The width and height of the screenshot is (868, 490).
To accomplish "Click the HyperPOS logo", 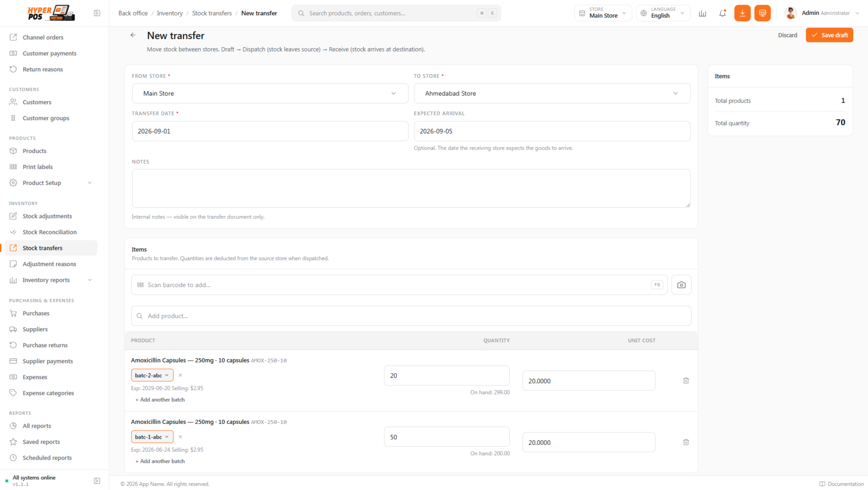I will (x=51, y=13).
